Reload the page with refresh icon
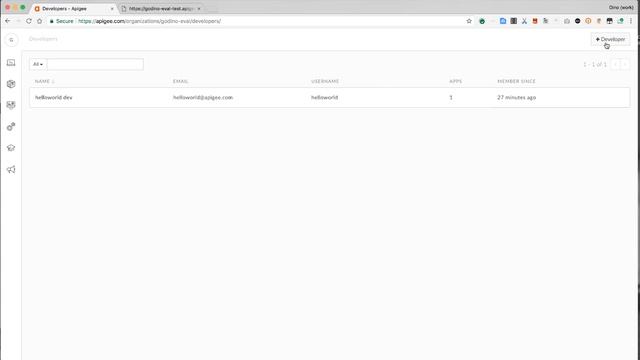The width and height of the screenshot is (640, 360). coord(29,21)
